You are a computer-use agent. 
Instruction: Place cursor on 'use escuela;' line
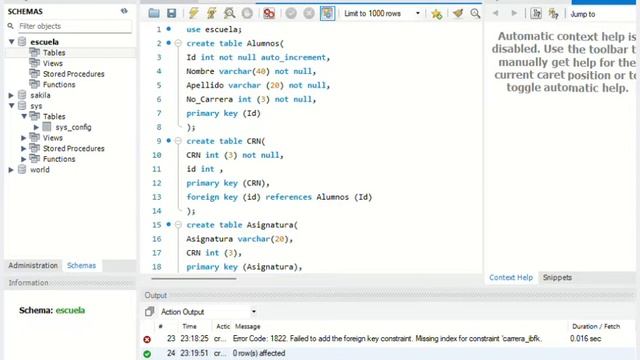pyautogui.click(x=214, y=29)
